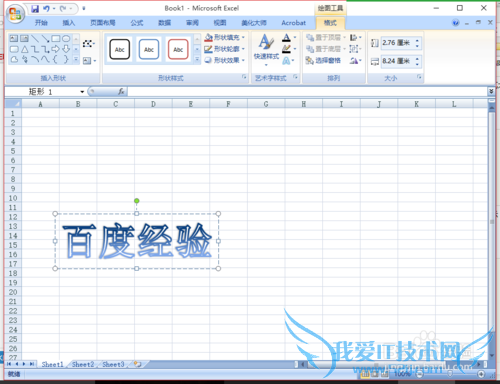500x384 pixels.
Task: Select the left brace shape
Action: click(56, 60)
